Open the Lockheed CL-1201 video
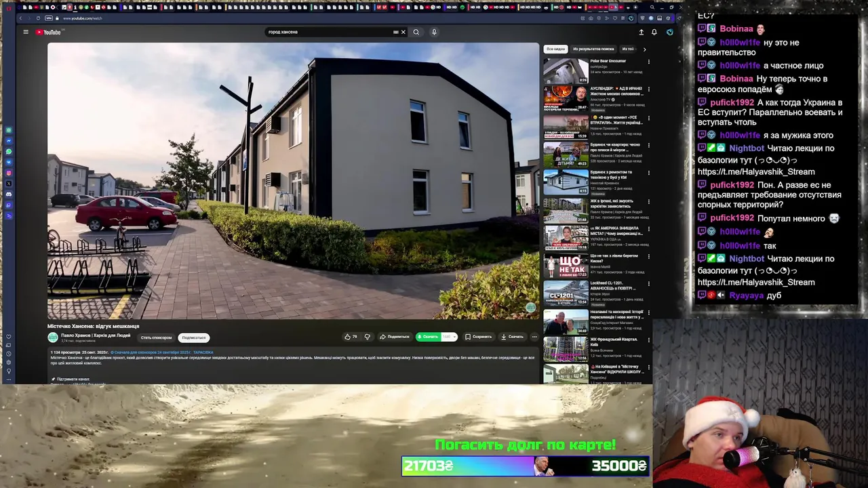Image resolution: width=868 pixels, height=488 pixels. (x=566, y=293)
